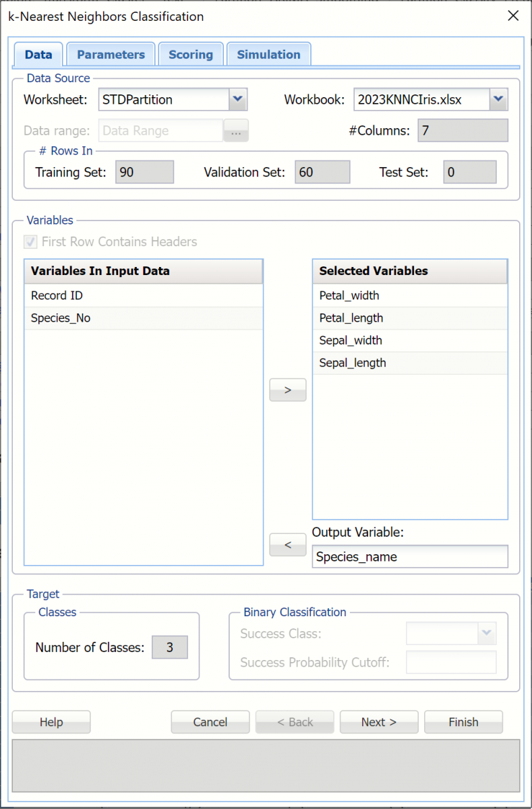Open Help for this dialog

[x=51, y=722]
